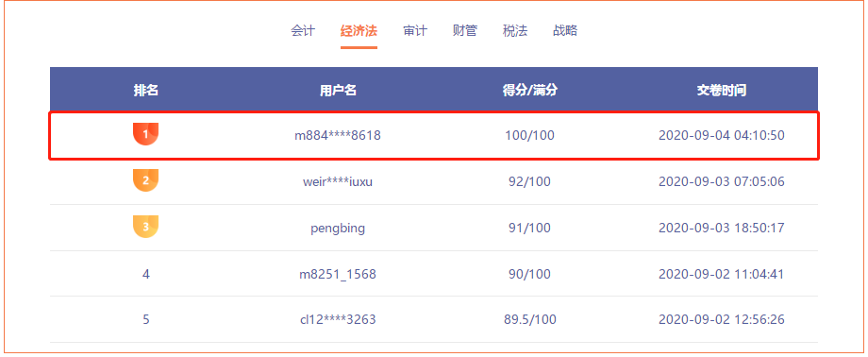Click the score 89.5/100

[x=530, y=320]
